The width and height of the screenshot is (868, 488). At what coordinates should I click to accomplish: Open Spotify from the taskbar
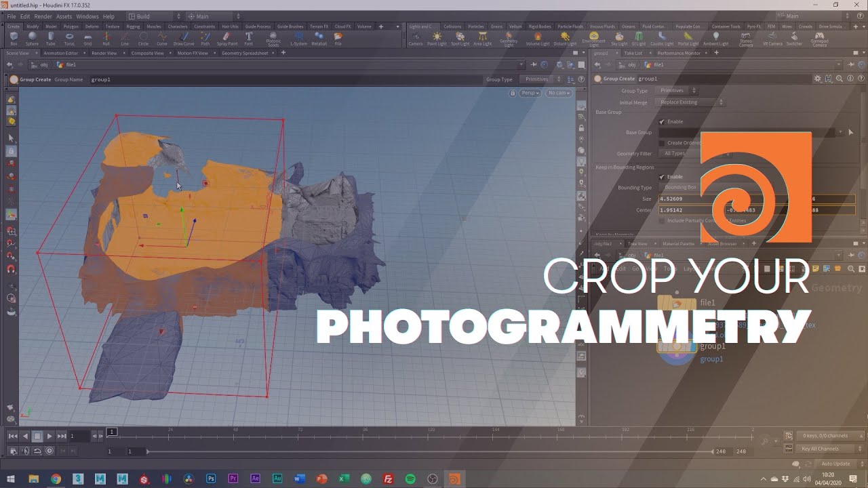pos(410,479)
